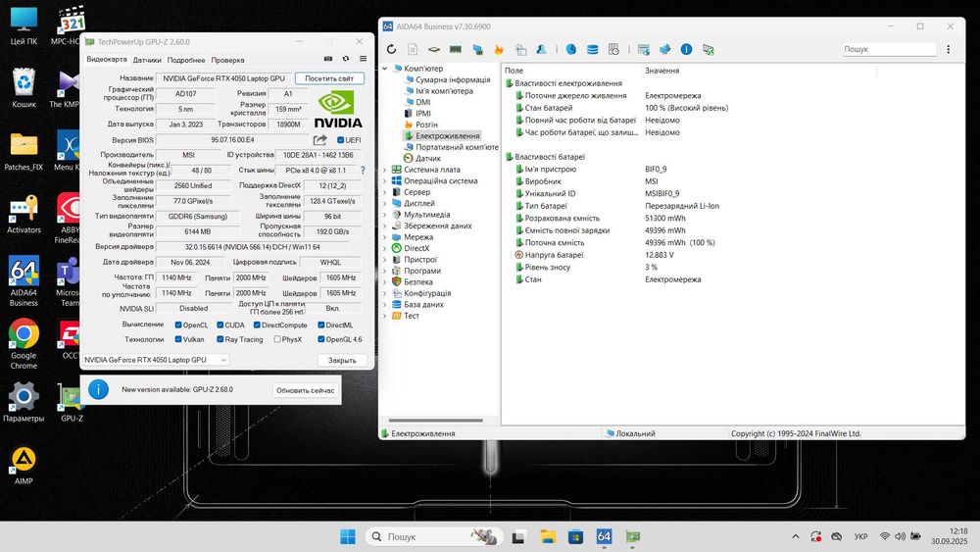The width and height of the screenshot is (980, 552).
Task: Click the Посетить сайт button
Action: pos(329,78)
